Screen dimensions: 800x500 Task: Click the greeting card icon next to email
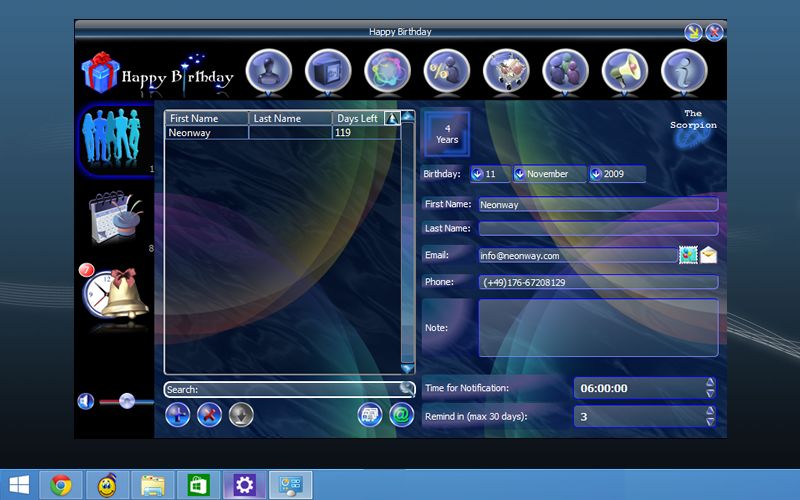click(x=688, y=255)
